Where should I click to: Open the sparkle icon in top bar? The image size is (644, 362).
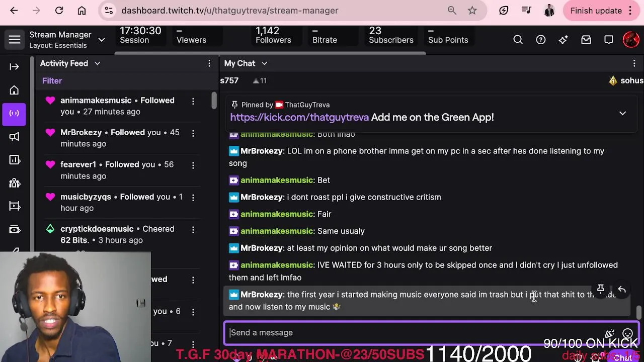[563, 40]
